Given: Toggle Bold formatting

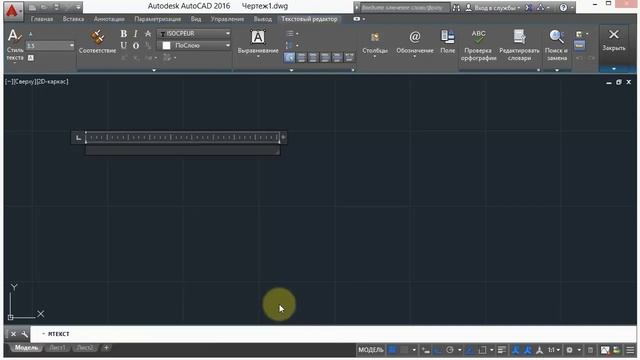Looking at the screenshot, I should click(124, 34).
